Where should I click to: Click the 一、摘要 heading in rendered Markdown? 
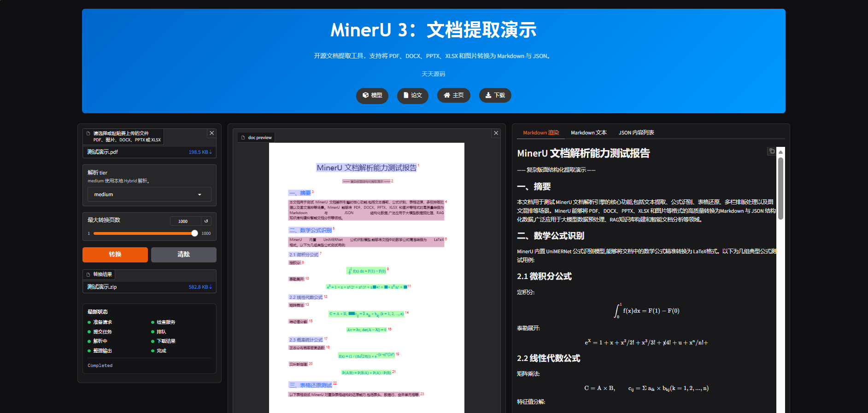534,186
